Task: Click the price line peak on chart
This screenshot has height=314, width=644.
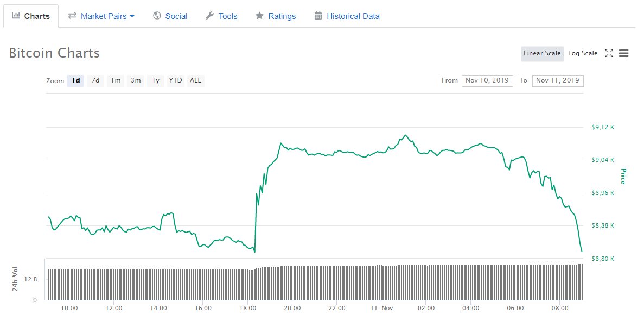Action: (405, 135)
